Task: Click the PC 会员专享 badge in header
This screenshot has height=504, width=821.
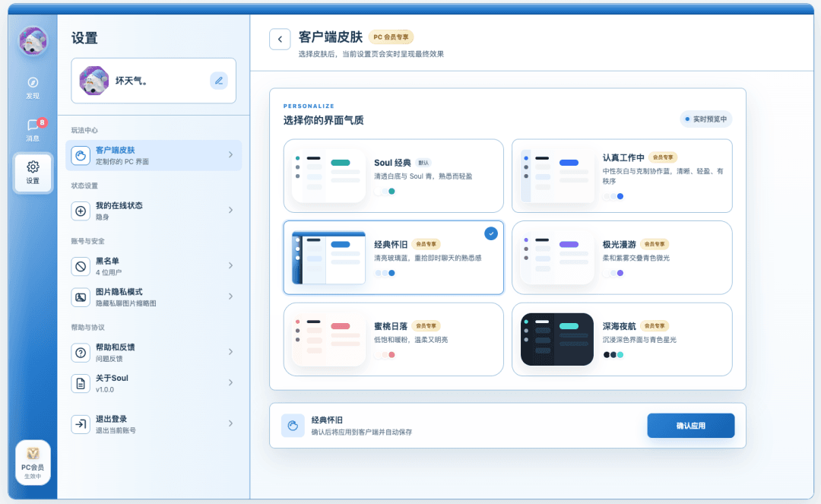Action: click(x=391, y=37)
